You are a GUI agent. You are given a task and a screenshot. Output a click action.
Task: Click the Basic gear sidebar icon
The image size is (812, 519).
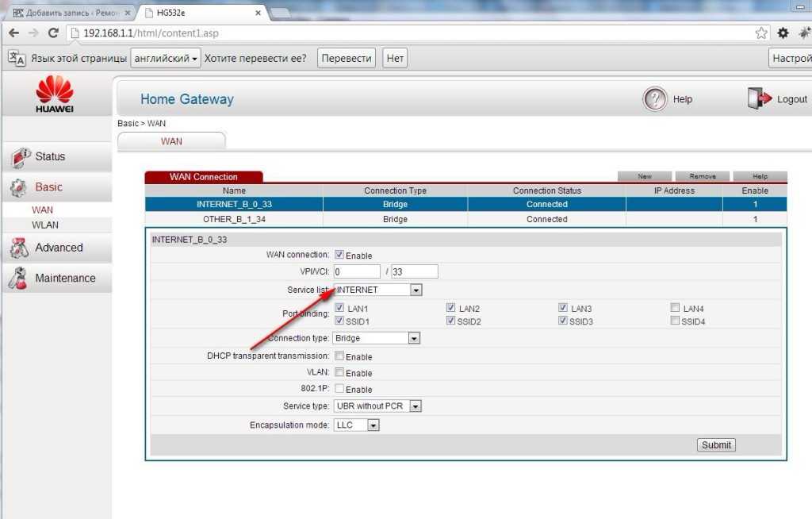19,188
